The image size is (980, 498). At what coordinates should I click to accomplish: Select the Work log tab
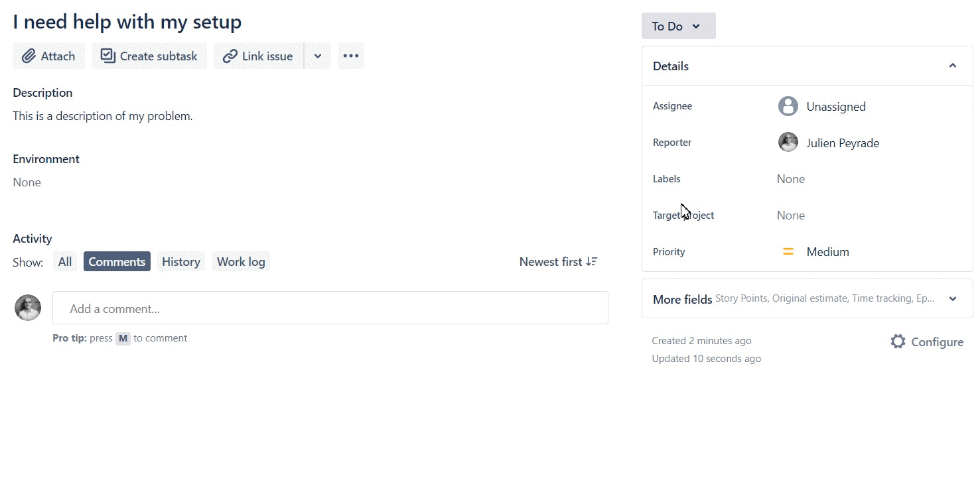click(241, 262)
